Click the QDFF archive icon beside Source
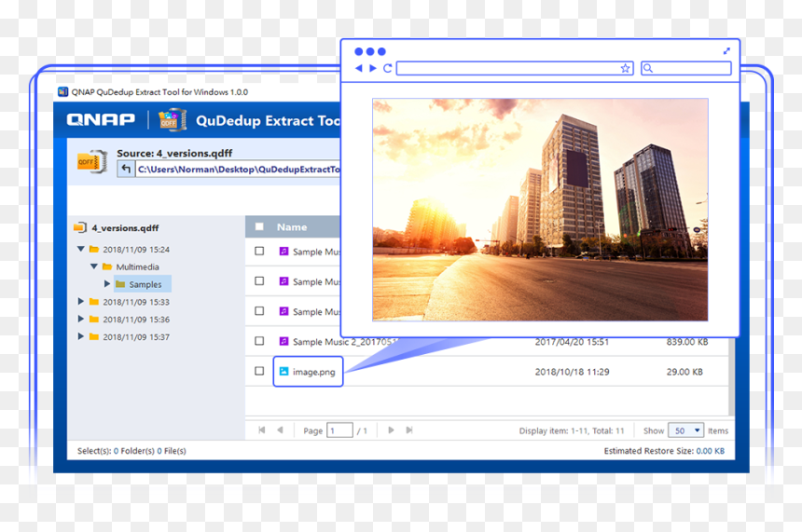 [91, 162]
